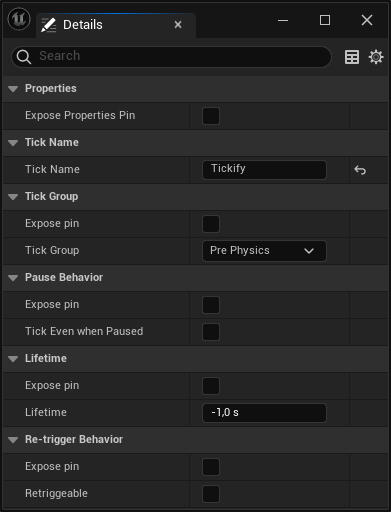Click the Details pencil tab icon
The height and width of the screenshot is (512, 391).
click(x=48, y=25)
